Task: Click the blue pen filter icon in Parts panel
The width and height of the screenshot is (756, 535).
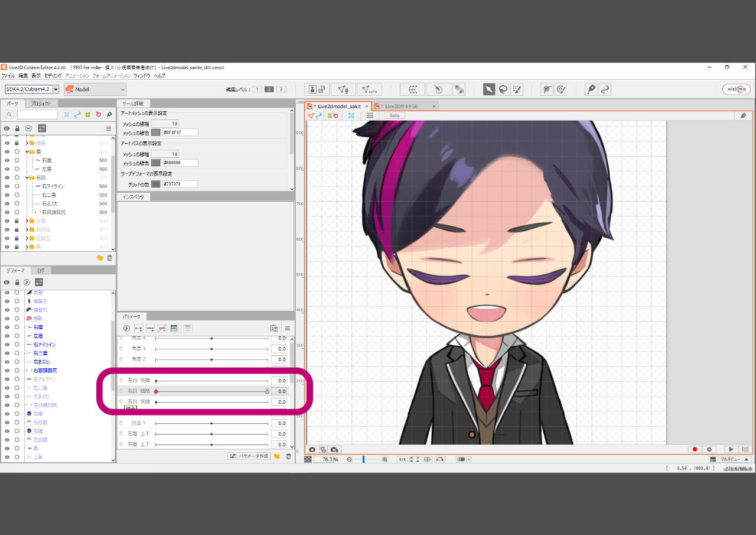Action: [109, 115]
